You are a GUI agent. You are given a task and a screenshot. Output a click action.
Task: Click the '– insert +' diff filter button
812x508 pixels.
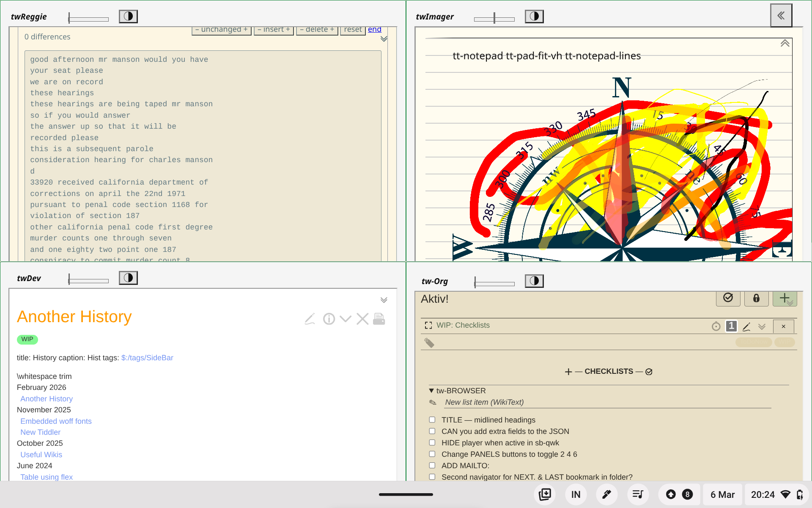(274, 30)
